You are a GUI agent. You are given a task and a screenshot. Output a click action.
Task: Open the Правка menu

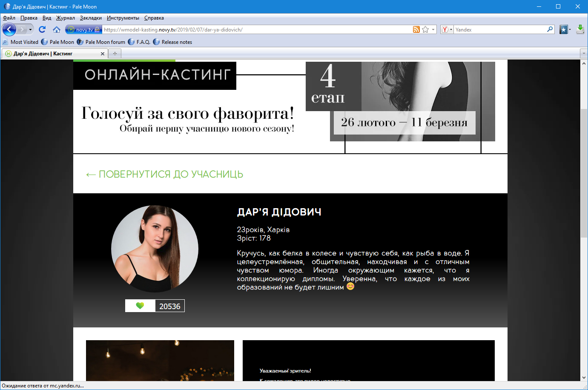[x=29, y=18]
